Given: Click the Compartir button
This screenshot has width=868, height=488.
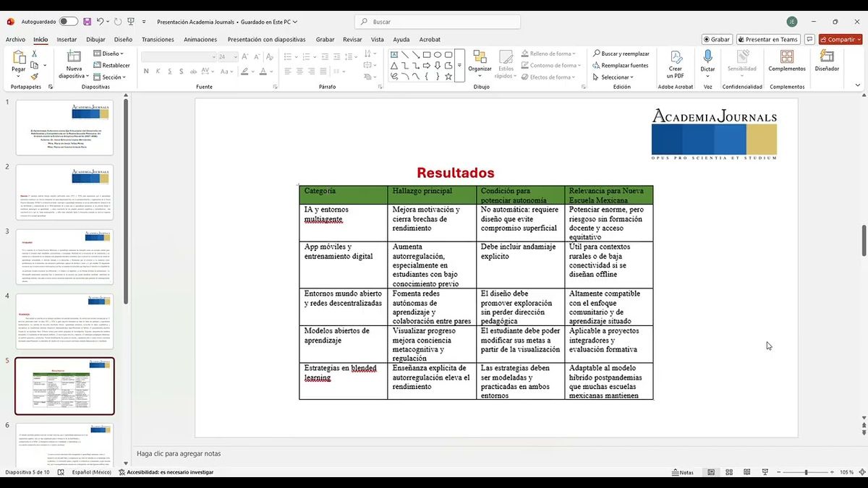Looking at the screenshot, I should click(x=841, y=40).
